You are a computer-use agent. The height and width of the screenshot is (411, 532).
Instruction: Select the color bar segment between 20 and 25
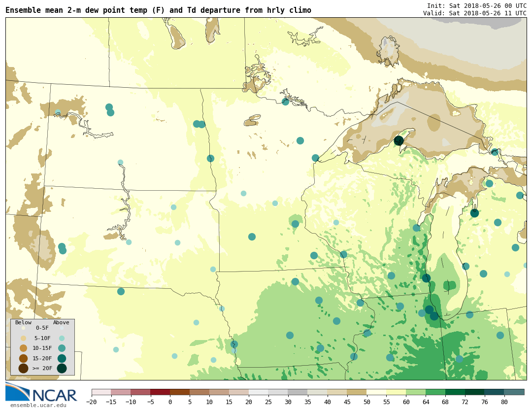(259, 392)
